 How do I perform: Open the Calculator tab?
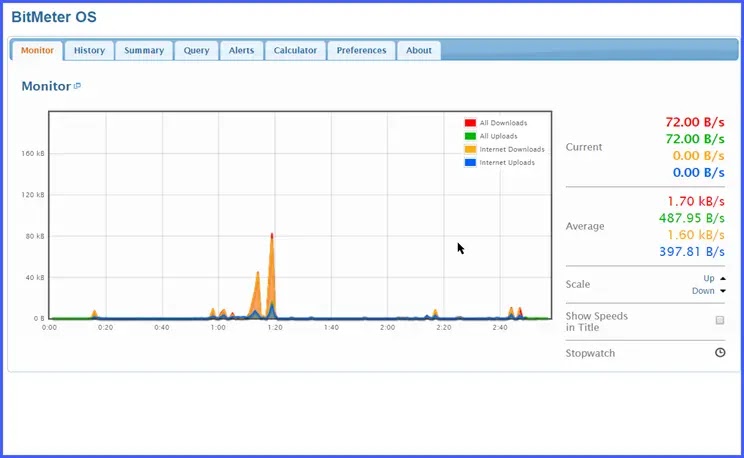[295, 50]
